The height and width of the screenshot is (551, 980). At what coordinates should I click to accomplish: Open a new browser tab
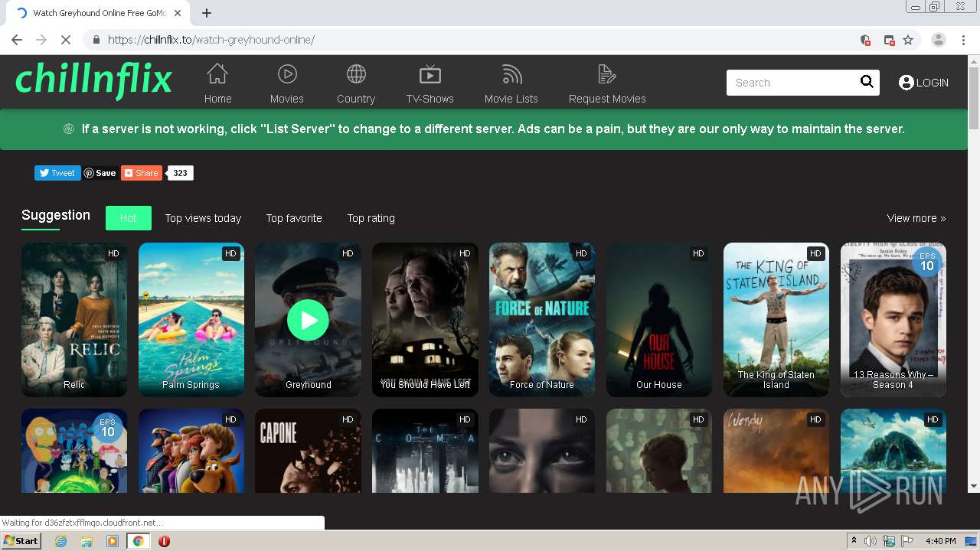[x=207, y=13]
